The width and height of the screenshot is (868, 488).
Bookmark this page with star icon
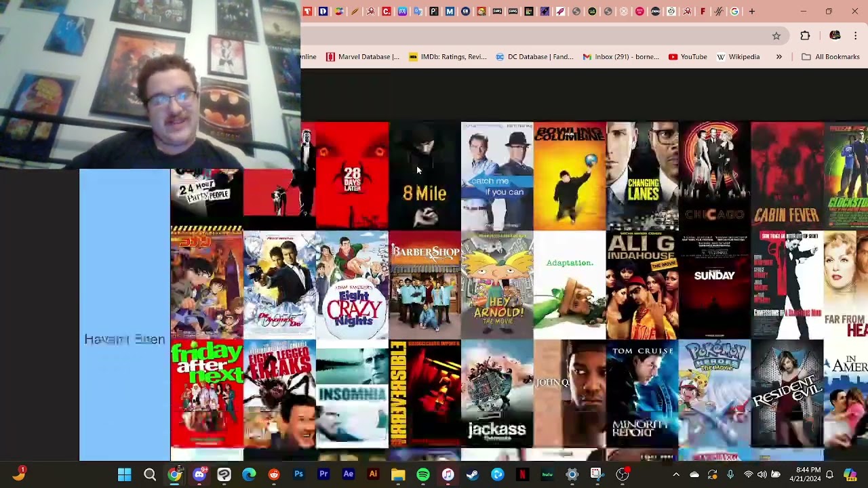776,36
